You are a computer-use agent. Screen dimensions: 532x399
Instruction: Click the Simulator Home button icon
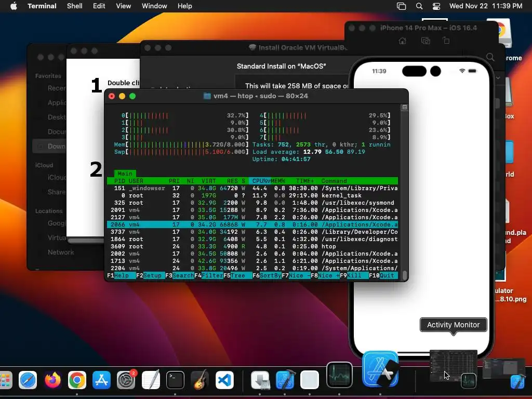click(403, 41)
